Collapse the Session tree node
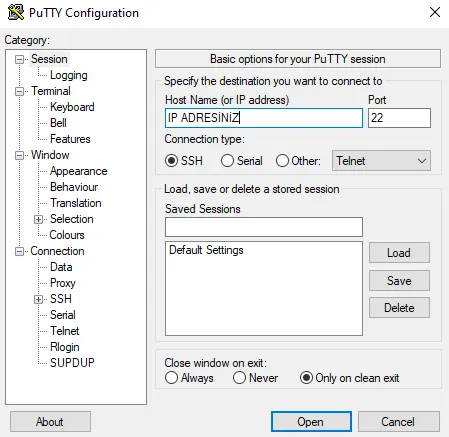 pyautogui.click(x=20, y=60)
